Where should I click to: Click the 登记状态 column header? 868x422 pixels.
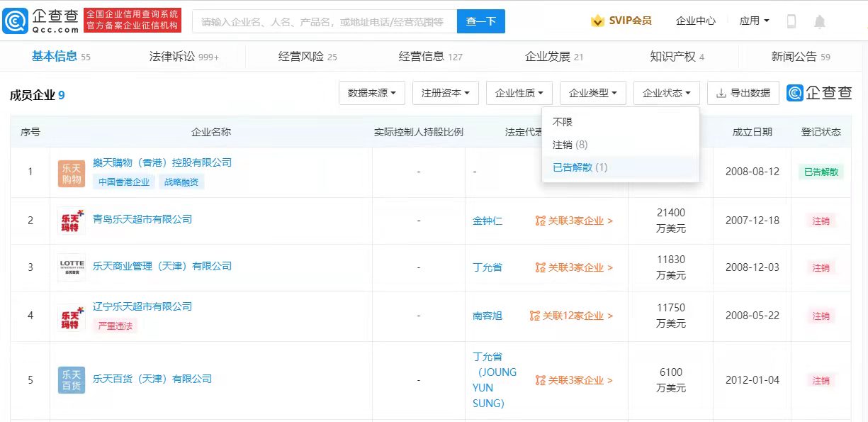pyautogui.click(x=821, y=132)
